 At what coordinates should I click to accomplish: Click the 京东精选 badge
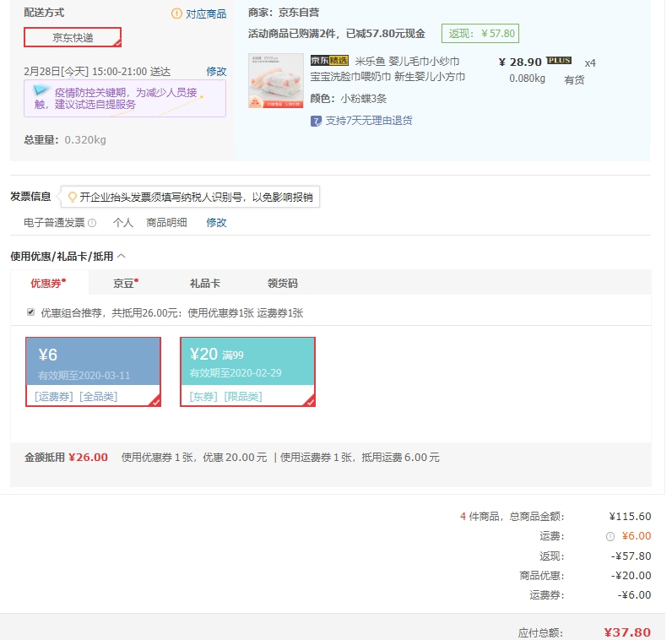(329, 61)
